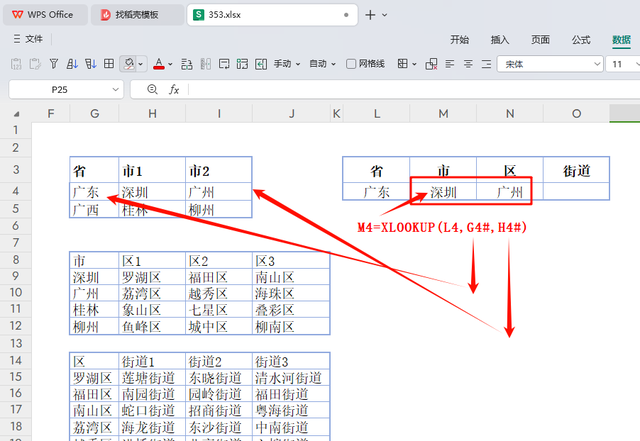This screenshot has height=441, width=640.
Task: Select cell containing 桂林 in row 5
Action: tap(152, 209)
